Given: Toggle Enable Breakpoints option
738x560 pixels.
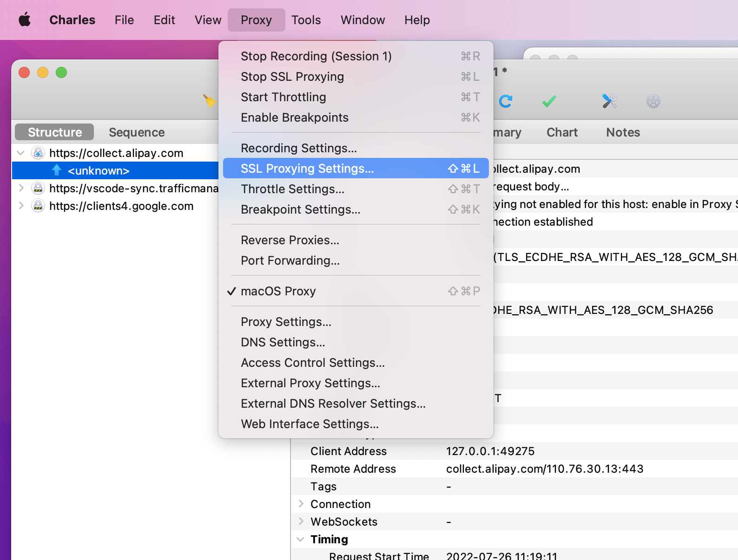Looking at the screenshot, I should pos(356,117).
